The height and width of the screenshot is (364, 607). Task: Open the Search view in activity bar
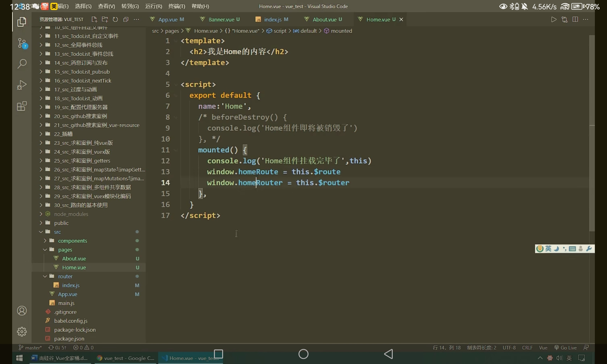click(x=22, y=64)
